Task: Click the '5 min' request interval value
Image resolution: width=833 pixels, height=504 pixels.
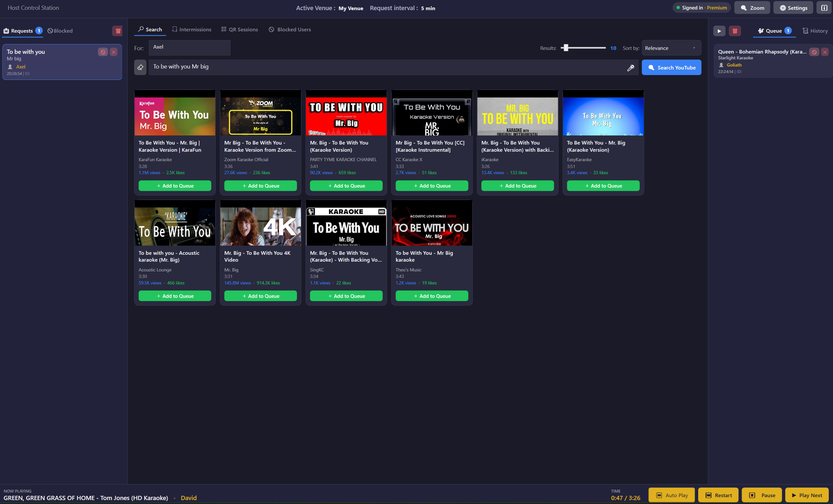Action: pyautogui.click(x=428, y=8)
